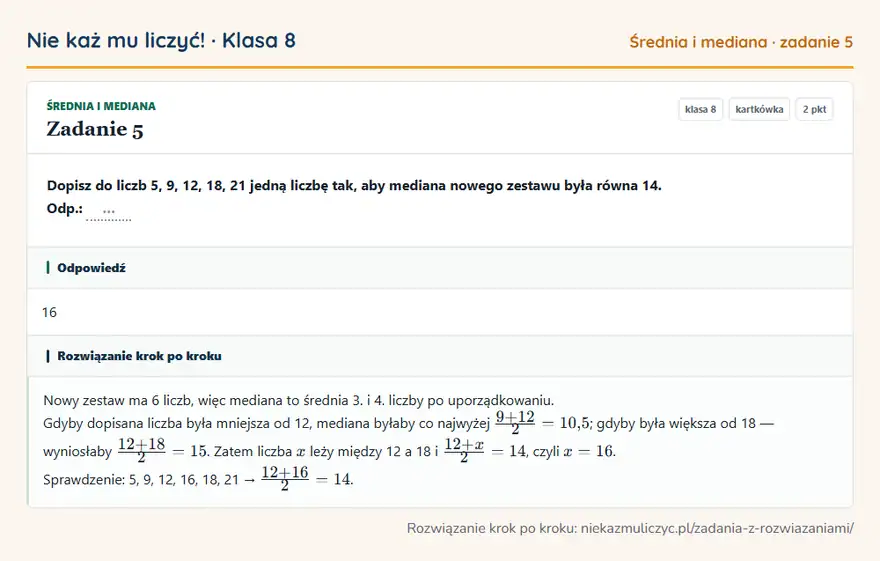The width and height of the screenshot is (880, 561).
Task: Click the 'Odpowiedź' section header
Action: pos(91,268)
